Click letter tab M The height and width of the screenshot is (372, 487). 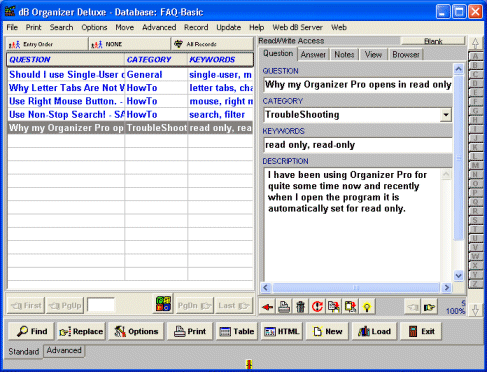click(x=475, y=165)
